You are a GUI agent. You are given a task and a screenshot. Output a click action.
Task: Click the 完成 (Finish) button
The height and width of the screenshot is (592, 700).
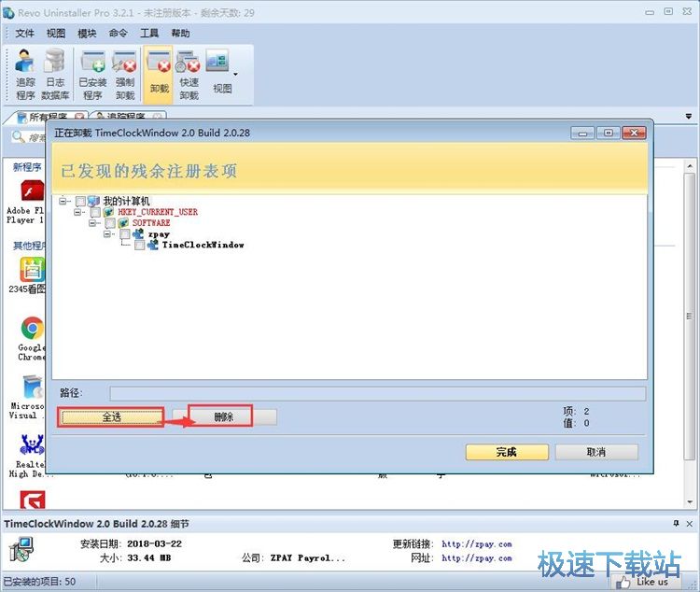[x=506, y=452]
